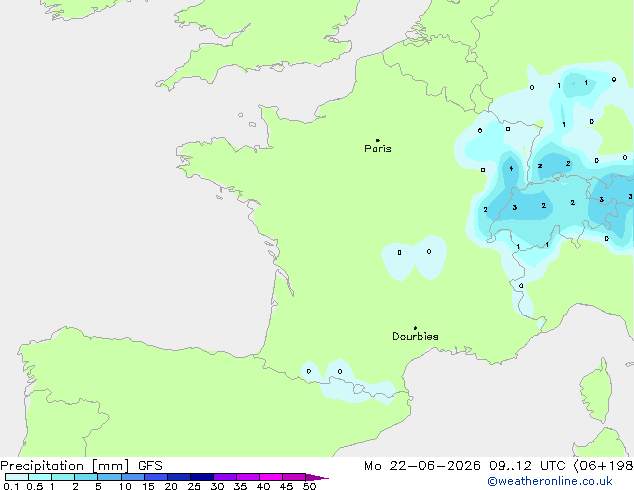Pick the legend swatch between 5 and 10
Viewport: 634px width, 490px height.
click(109, 477)
